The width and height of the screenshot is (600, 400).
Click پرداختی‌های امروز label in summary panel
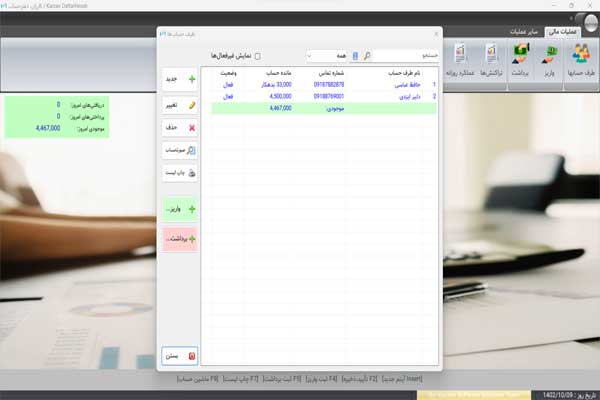click(x=87, y=116)
